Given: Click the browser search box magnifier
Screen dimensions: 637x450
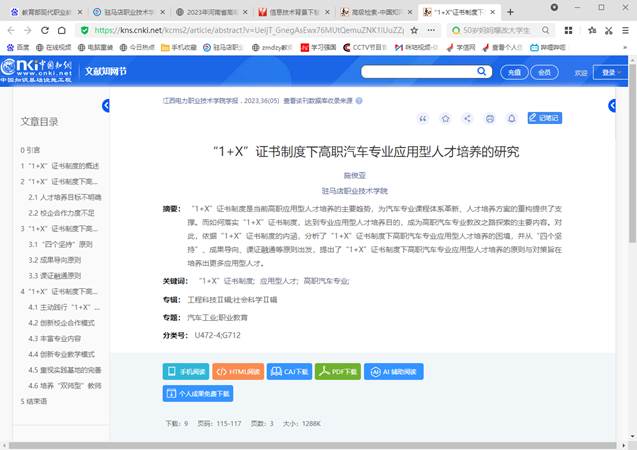Looking at the screenshot, I should tap(545, 30).
